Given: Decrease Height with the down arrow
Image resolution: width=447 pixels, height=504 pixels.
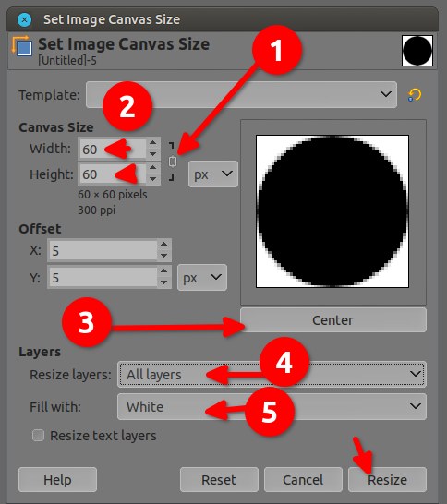Looking at the screenshot, I should tap(153, 179).
